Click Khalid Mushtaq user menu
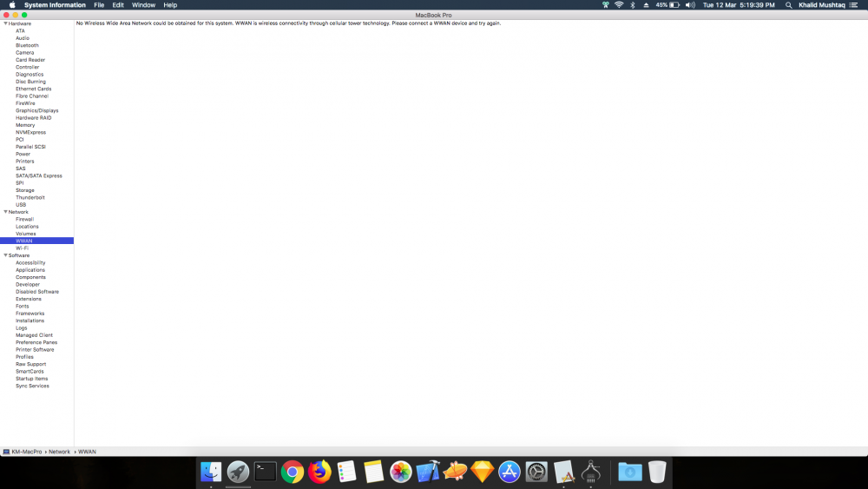868x489 pixels. (821, 5)
